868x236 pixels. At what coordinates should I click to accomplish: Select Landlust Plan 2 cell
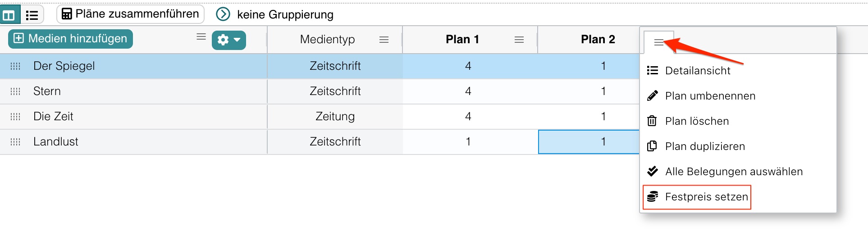pyautogui.click(x=589, y=142)
